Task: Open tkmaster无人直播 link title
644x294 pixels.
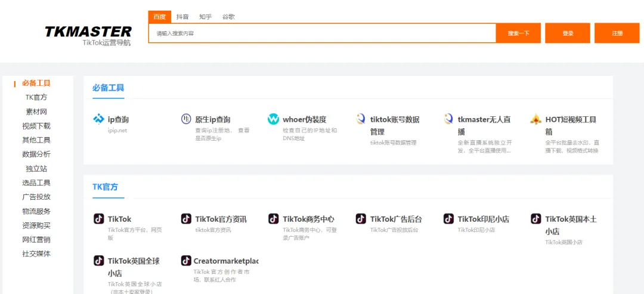Action: [x=484, y=126]
